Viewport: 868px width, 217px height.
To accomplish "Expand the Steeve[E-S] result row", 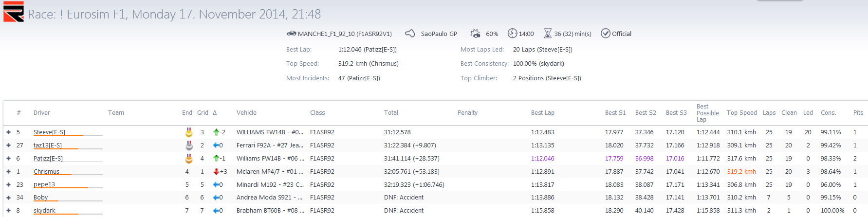I will [x=8, y=132].
